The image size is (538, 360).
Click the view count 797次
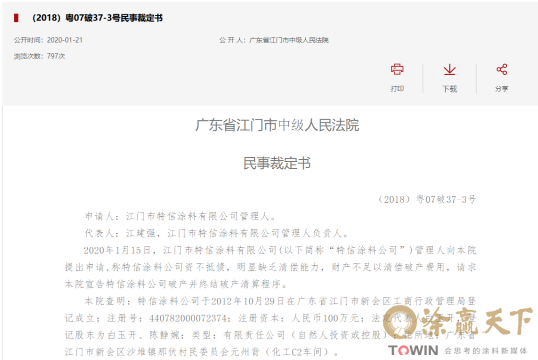(56, 56)
